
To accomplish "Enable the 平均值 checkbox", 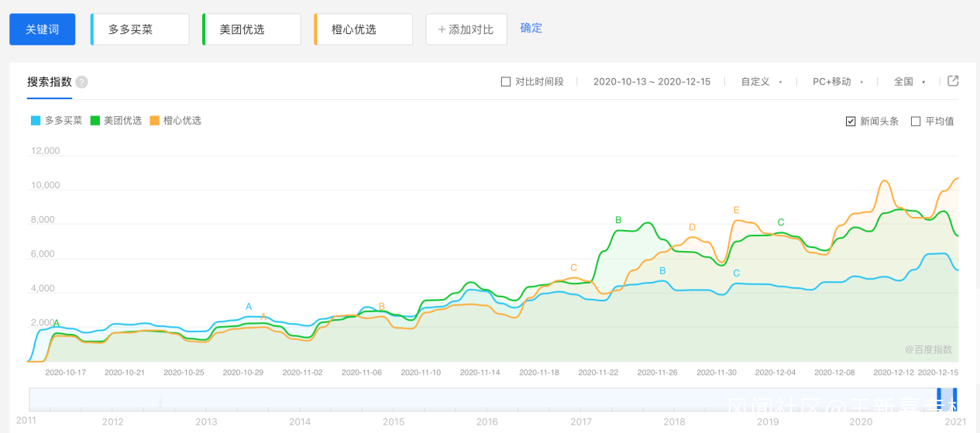I will [916, 122].
